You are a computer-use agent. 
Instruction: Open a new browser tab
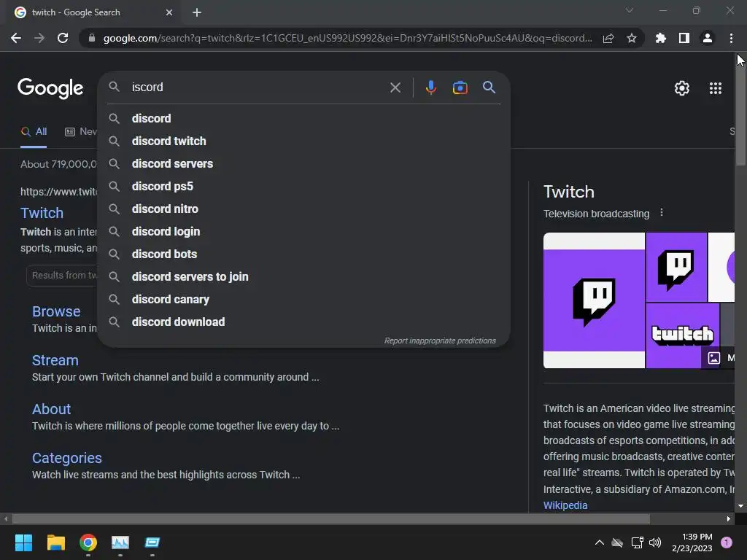coord(197,12)
